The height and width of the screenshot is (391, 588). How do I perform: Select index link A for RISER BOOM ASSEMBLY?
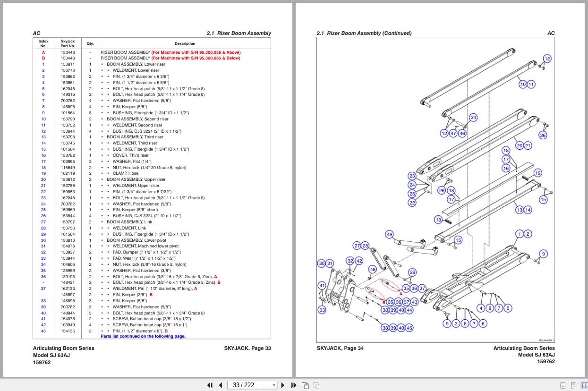click(43, 52)
